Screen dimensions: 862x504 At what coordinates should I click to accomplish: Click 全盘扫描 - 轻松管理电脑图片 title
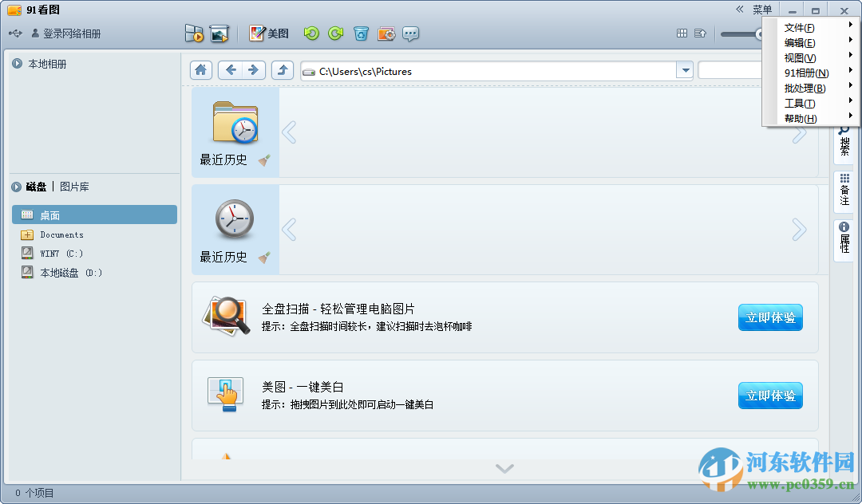coord(338,309)
